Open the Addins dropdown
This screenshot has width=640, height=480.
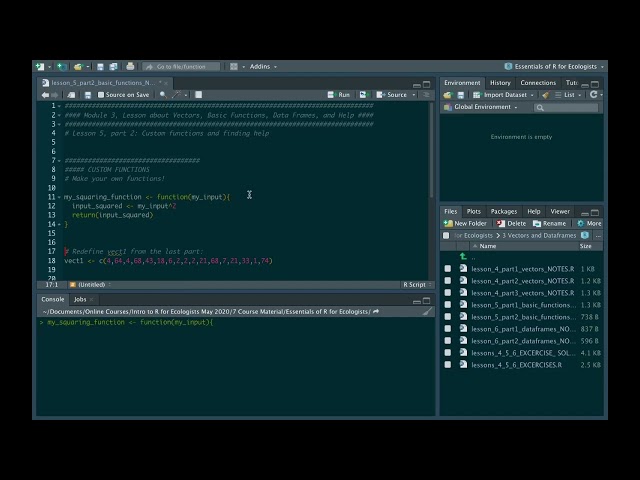click(x=263, y=67)
